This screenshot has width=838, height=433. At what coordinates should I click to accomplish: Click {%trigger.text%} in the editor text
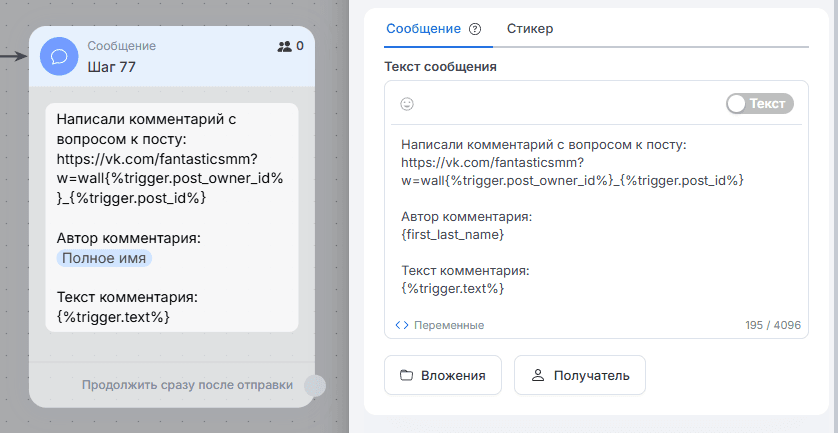coord(453,289)
